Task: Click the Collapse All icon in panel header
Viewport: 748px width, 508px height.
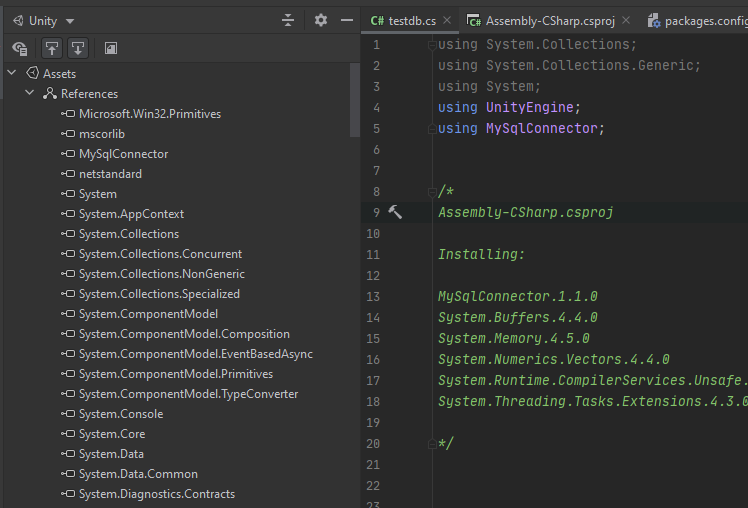Action: pyautogui.click(x=288, y=20)
